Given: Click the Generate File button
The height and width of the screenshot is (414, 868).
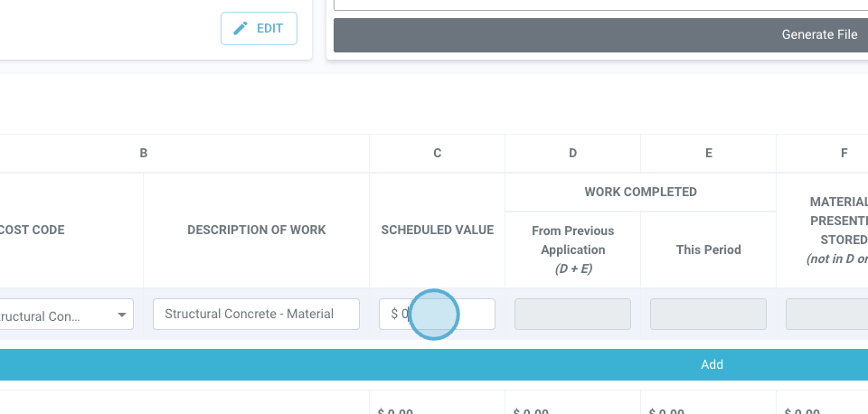Looking at the screenshot, I should coord(600,35).
